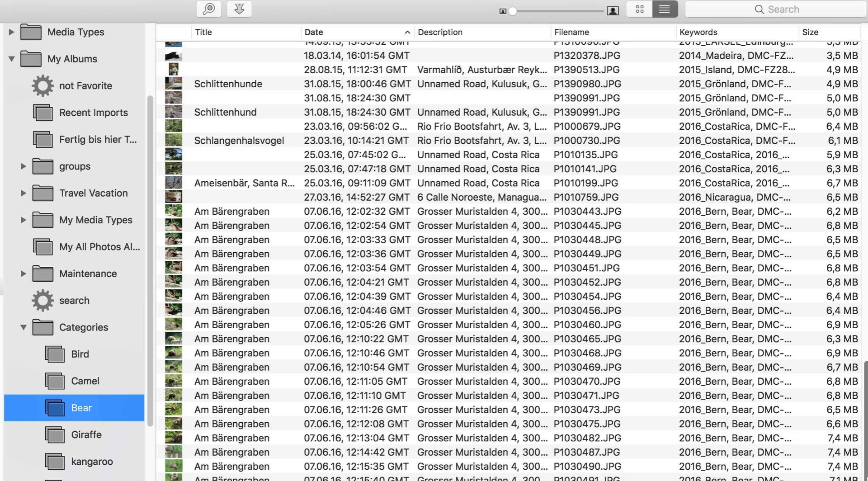Viewport: 868px width, 481px height.
Task: Select thumbnail of P1030443.JPG row
Action: [x=174, y=211]
